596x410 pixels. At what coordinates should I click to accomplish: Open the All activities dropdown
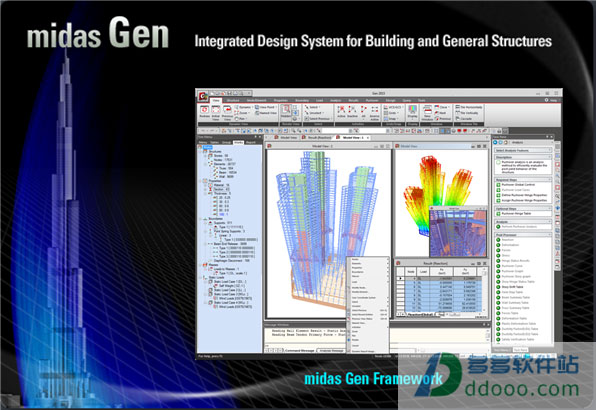pyautogui.click(x=363, y=112)
